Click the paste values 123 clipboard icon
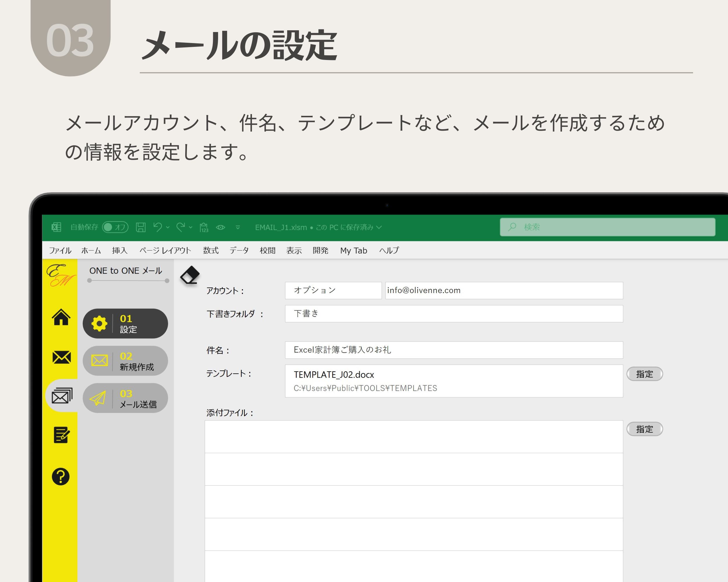 coord(204,227)
